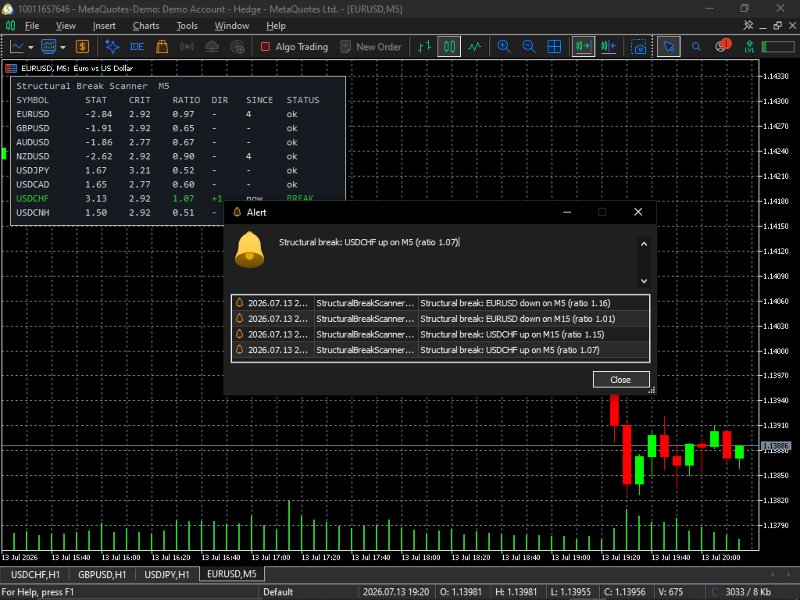Take a chart screenshot with camera icon

click(638, 47)
